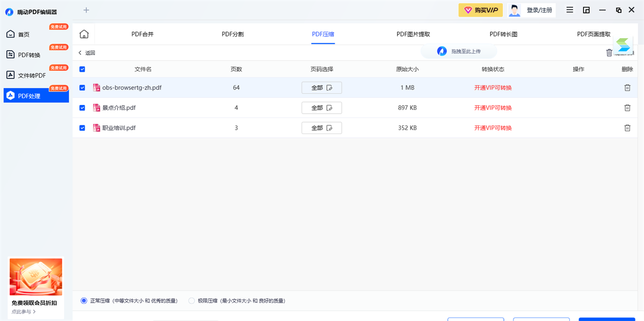Click the app logo in title bar
Image resolution: width=644 pixels, height=321 pixels.
9,12
